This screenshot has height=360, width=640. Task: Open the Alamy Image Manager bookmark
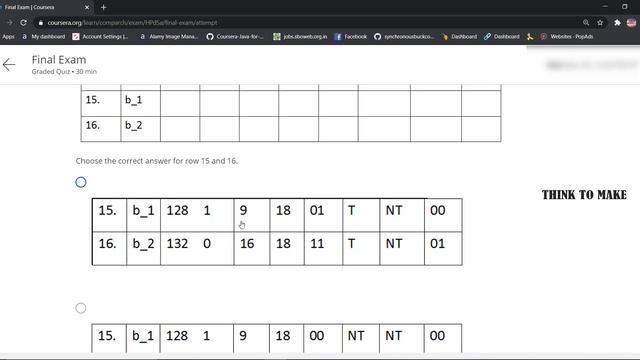(x=169, y=37)
